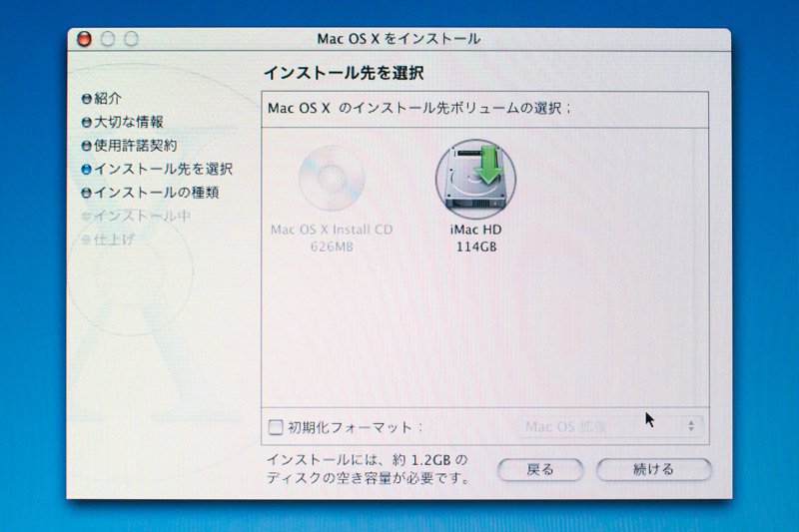Image resolution: width=799 pixels, height=532 pixels.
Task: Select the iMac HD hard drive icon
Action: pos(475,180)
